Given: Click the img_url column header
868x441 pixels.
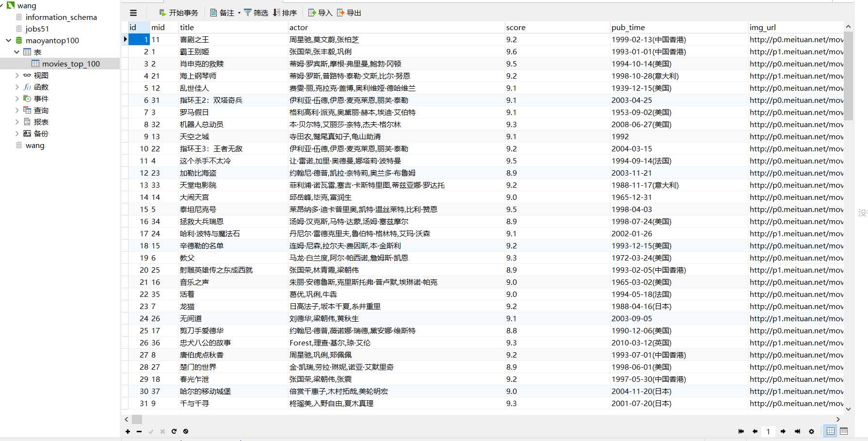Looking at the screenshot, I should [x=796, y=28].
